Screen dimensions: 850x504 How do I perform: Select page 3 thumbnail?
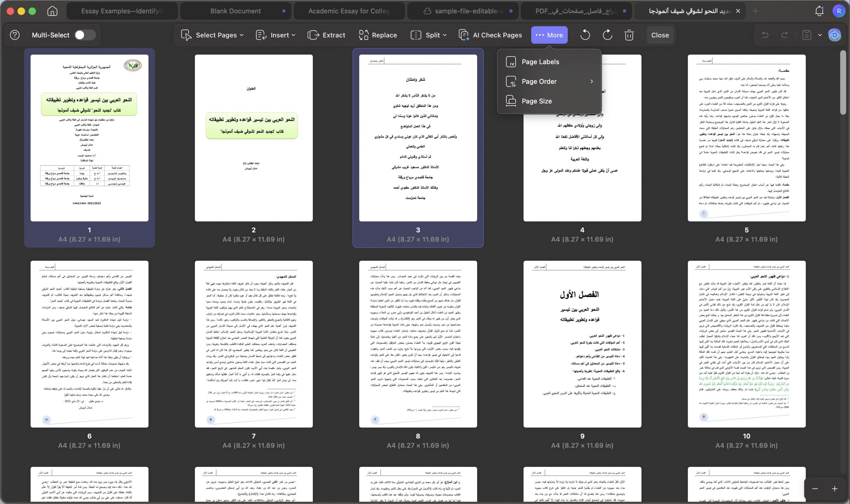point(418,138)
